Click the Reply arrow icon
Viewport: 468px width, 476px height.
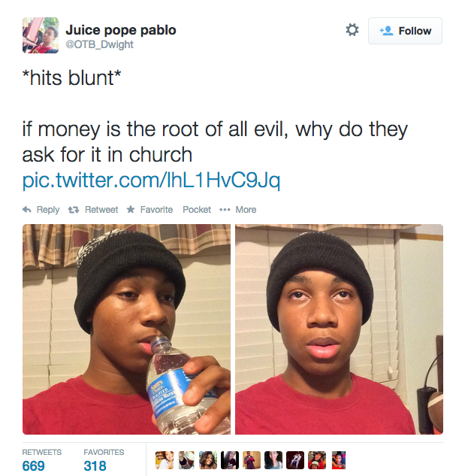(27, 210)
